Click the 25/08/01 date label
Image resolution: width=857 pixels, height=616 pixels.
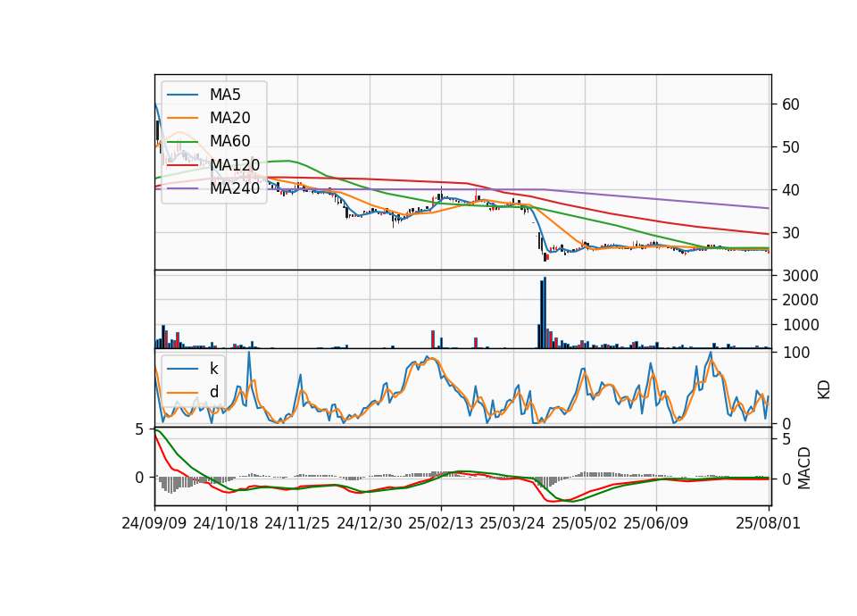pos(769,523)
